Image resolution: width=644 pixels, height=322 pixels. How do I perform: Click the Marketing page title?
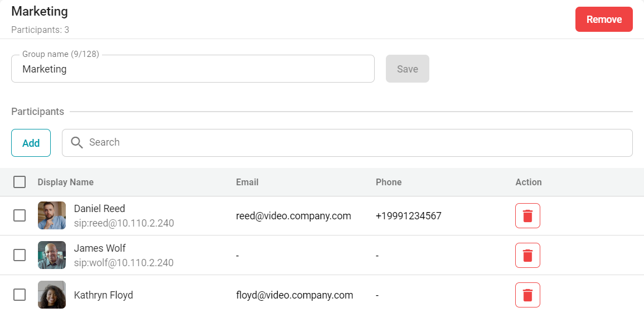40,12
